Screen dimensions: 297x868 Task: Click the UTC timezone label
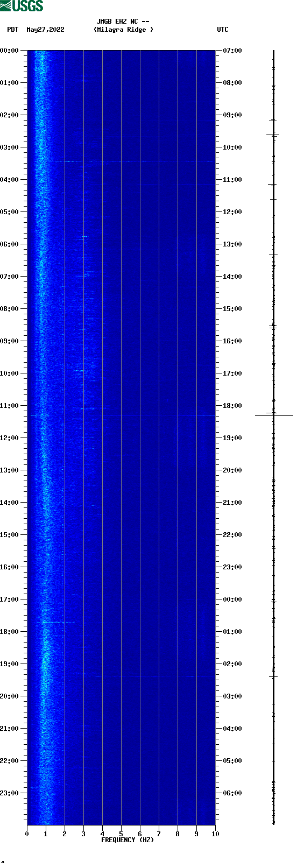(x=223, y=30)
